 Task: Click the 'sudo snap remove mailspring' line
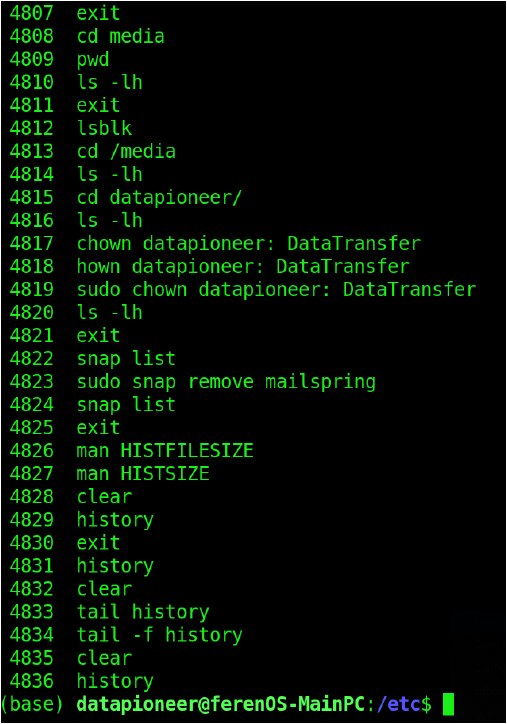(x=226, y=382)
